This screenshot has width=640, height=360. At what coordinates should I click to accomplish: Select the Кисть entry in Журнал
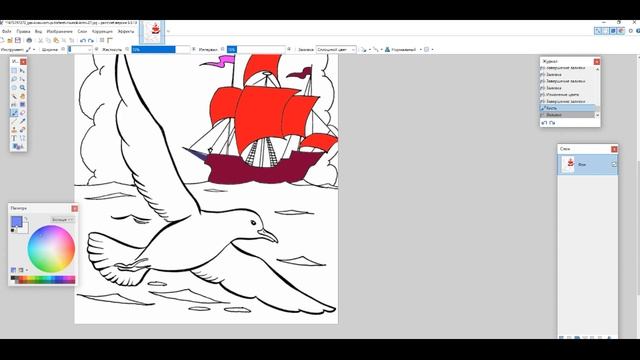(x=567, y=108)
